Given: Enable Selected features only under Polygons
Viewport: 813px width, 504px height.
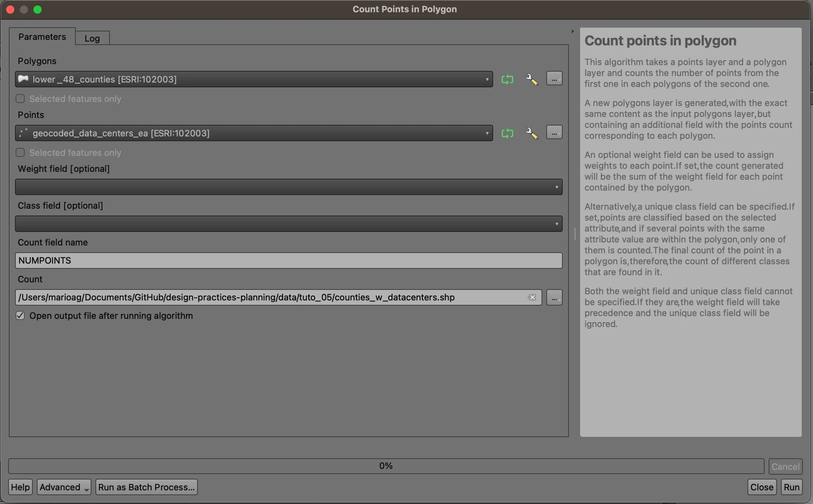Looking at the screenshot, I should pyautogui.click(x=20, y=99).
